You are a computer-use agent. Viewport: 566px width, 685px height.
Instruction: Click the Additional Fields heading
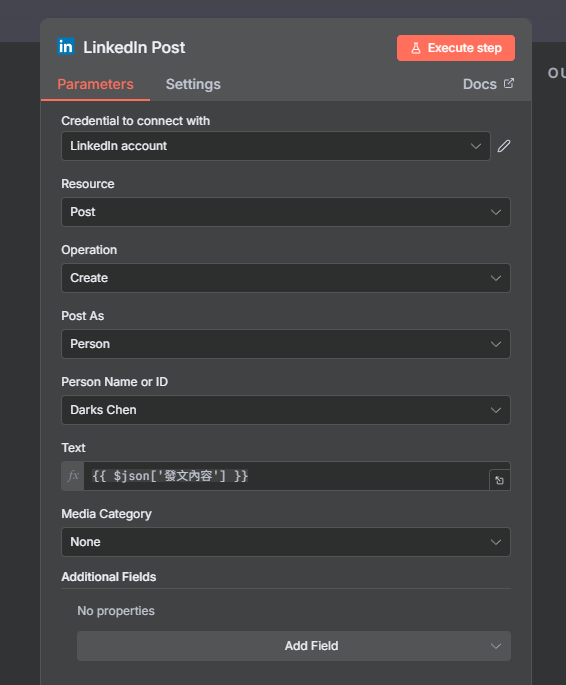(108, 577)
